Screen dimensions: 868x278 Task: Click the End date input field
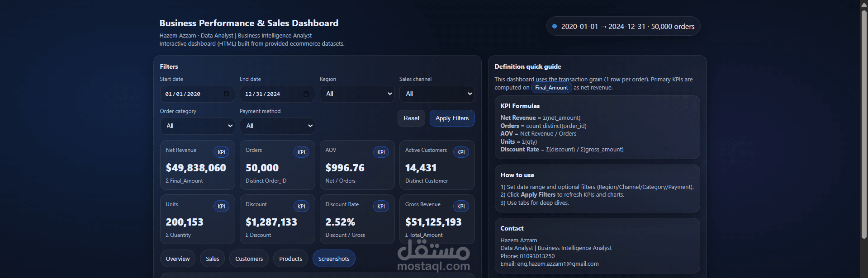[277, 94]
